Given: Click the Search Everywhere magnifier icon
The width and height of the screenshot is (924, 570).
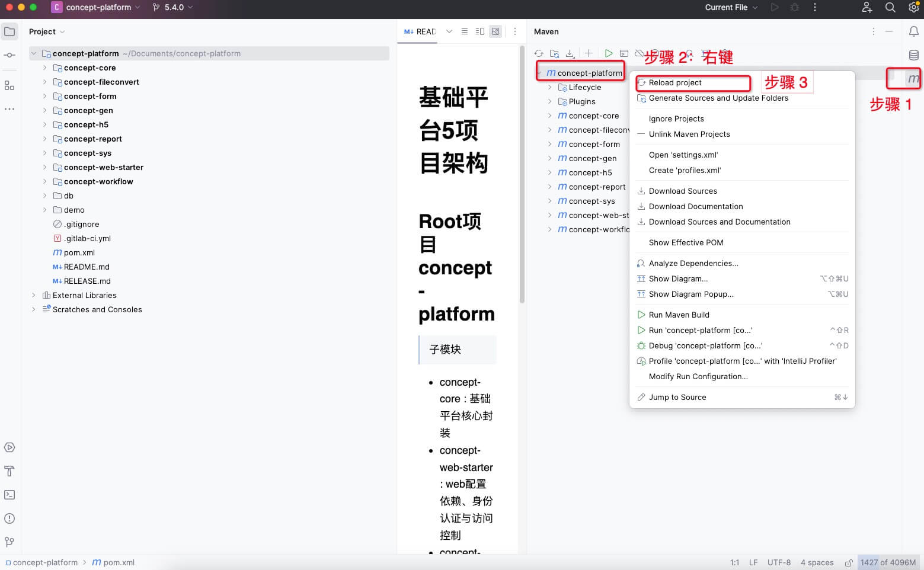Looking at the screenshot, I should pos(890,7).
